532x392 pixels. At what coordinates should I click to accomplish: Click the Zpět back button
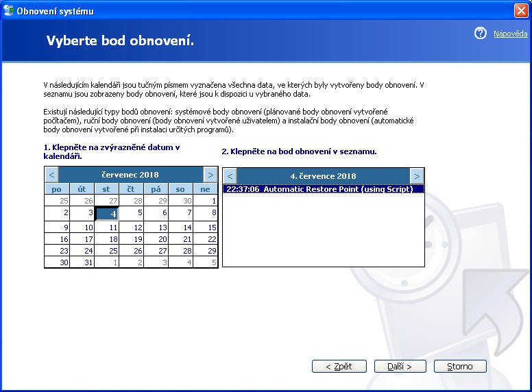tap(339, 366)
